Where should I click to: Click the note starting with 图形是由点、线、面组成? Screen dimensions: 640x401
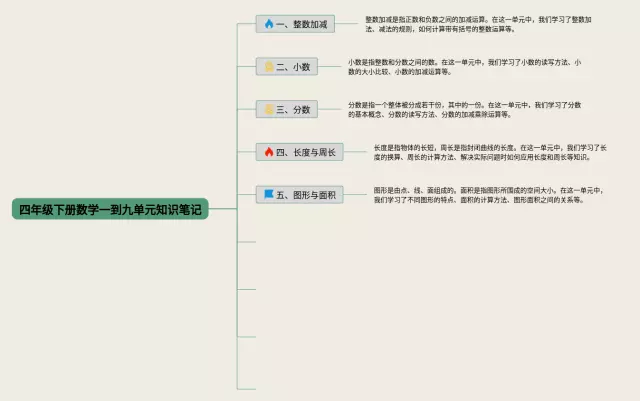[490, 194]
